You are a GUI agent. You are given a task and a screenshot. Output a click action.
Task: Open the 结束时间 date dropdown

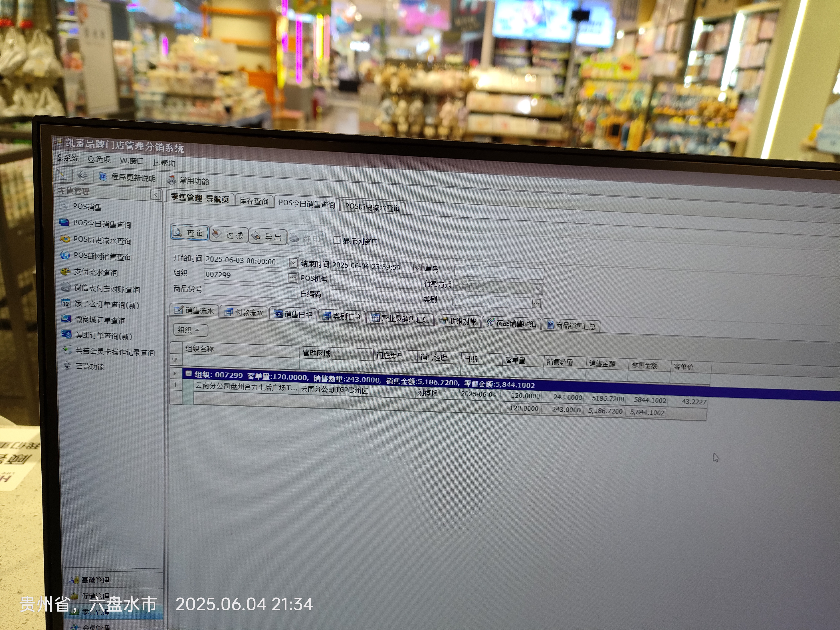click(x=417, y=268)
